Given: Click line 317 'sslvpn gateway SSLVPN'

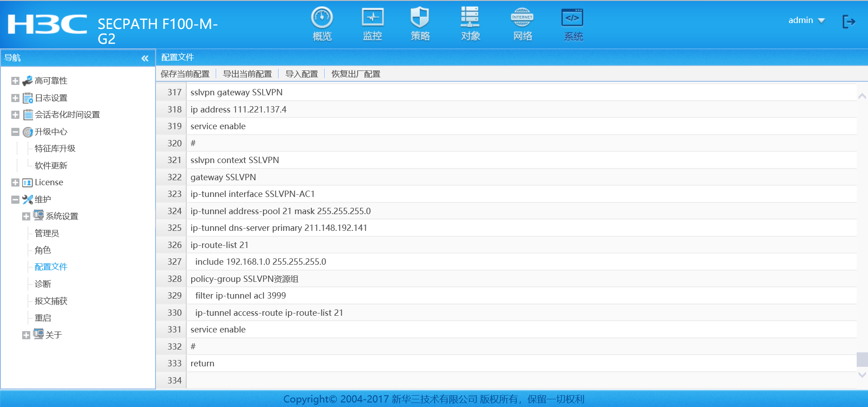Looking at the screenshot, I should (236, 92).
